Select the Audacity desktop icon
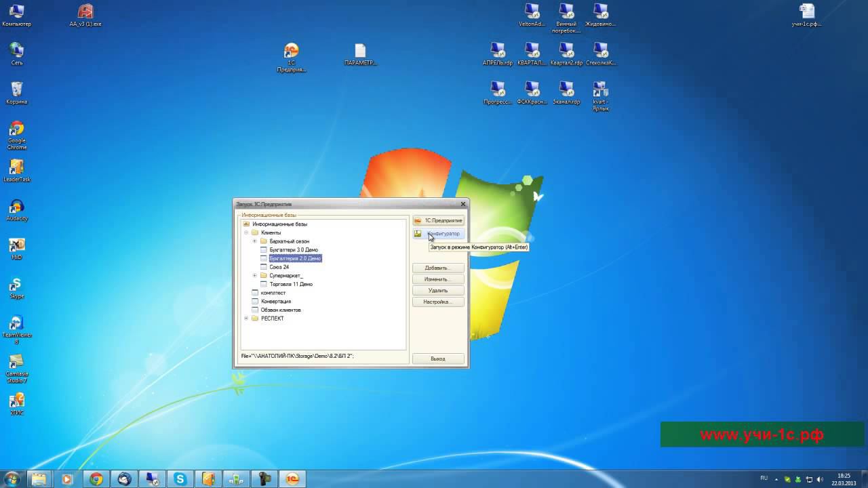The width and height of the screenshot is (868, 488). (x=16, y=210)
